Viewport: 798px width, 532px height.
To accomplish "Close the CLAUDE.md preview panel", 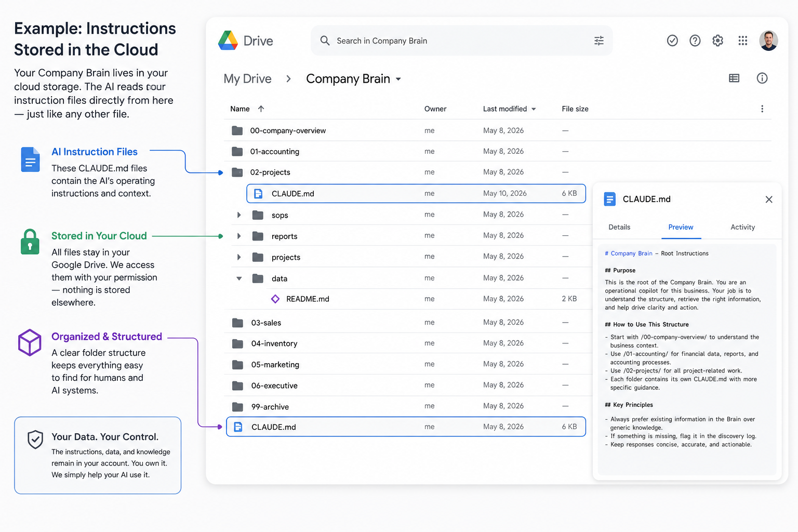I will point(769,199).
